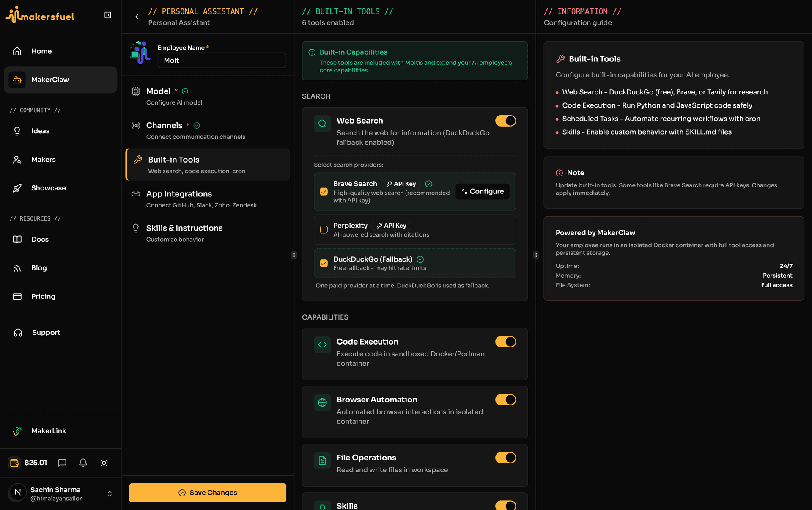
Task: Click the '6 tools enabled' text
Action: point(328,23)
